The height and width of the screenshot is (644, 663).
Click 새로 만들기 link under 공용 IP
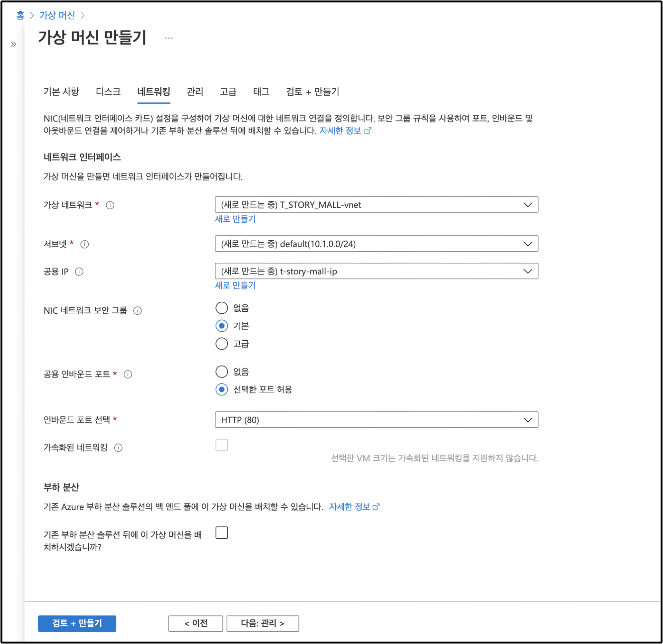235,286
